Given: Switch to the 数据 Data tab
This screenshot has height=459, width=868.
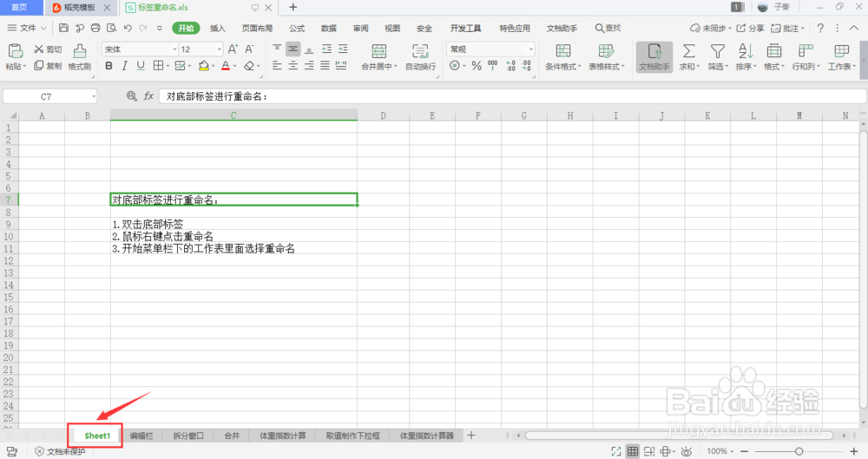Looking at the screenshot, I should pos(328,29).
